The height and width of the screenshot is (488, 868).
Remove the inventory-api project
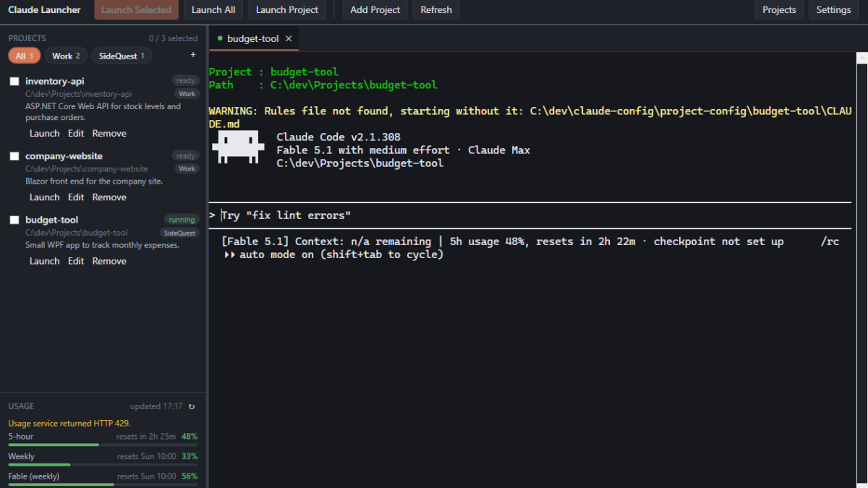coord(109,134)
